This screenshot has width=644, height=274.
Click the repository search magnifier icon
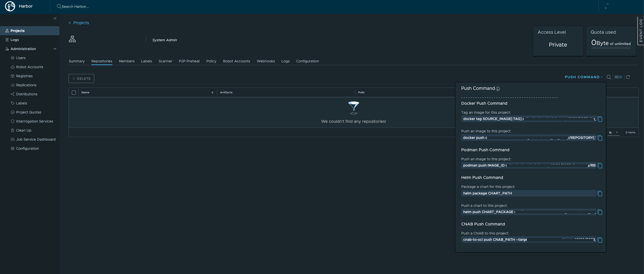[x=609, y=77]
